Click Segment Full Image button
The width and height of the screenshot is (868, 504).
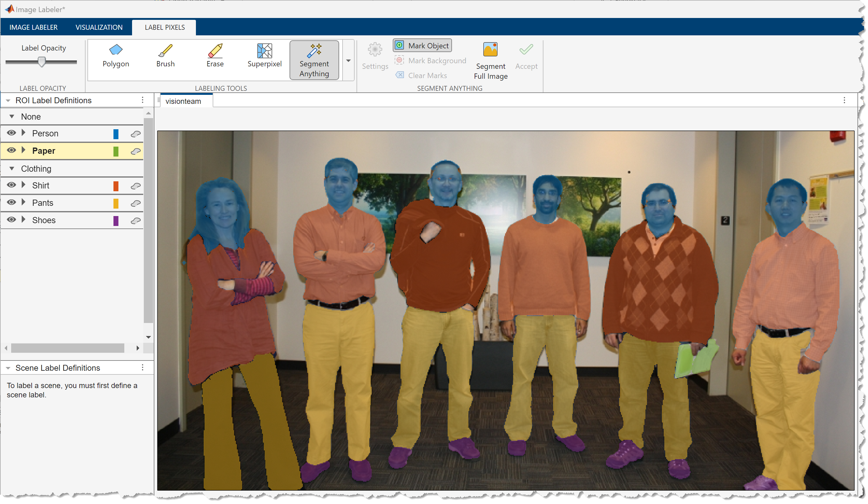(491, 60)
